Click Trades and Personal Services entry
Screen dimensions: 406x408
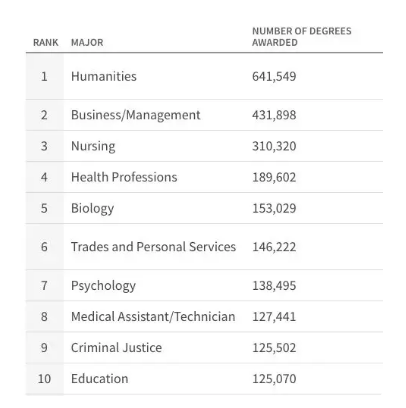(x=153, y=247)
